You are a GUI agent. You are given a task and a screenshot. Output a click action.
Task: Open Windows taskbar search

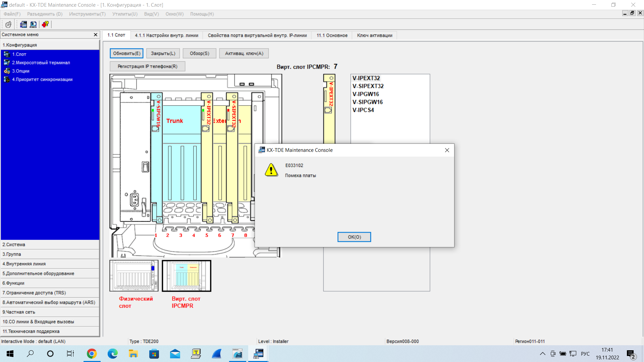pos(30,354)
